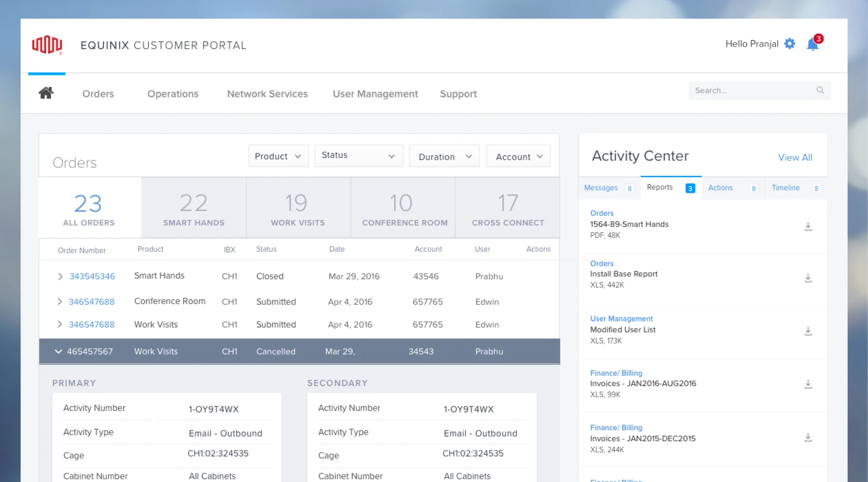
Task: Open settings gear next to Hello Pranjal
Action: point(790,44)
